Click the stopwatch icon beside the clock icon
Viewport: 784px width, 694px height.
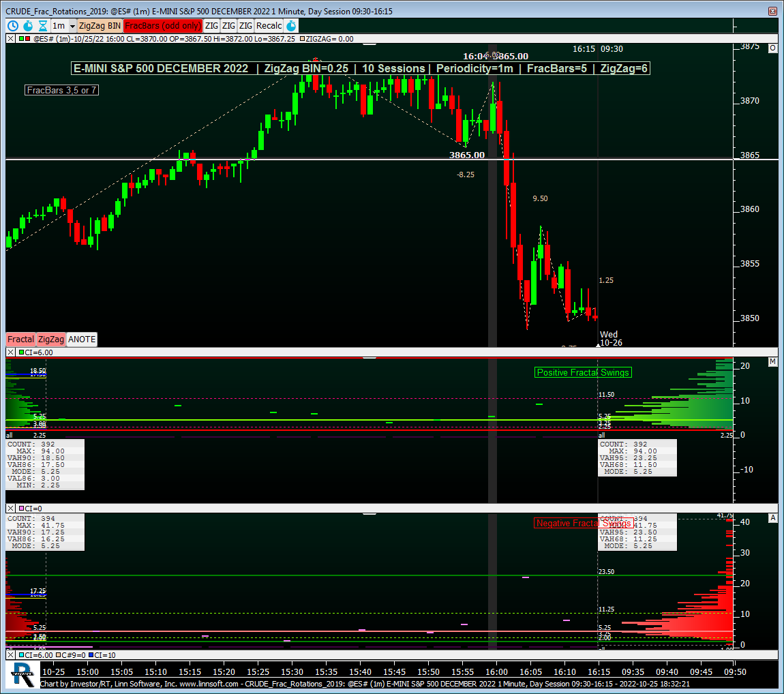28,26
